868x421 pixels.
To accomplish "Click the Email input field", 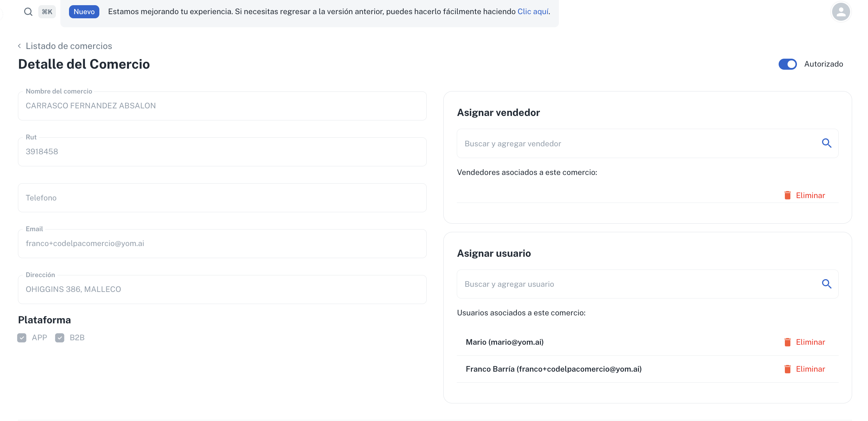I will 222,244.
